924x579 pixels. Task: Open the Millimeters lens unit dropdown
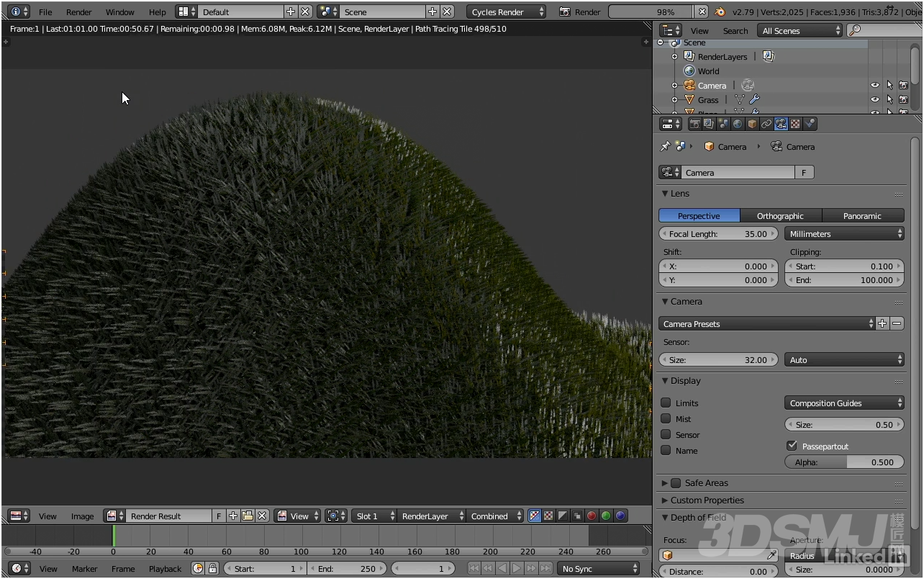844,233
